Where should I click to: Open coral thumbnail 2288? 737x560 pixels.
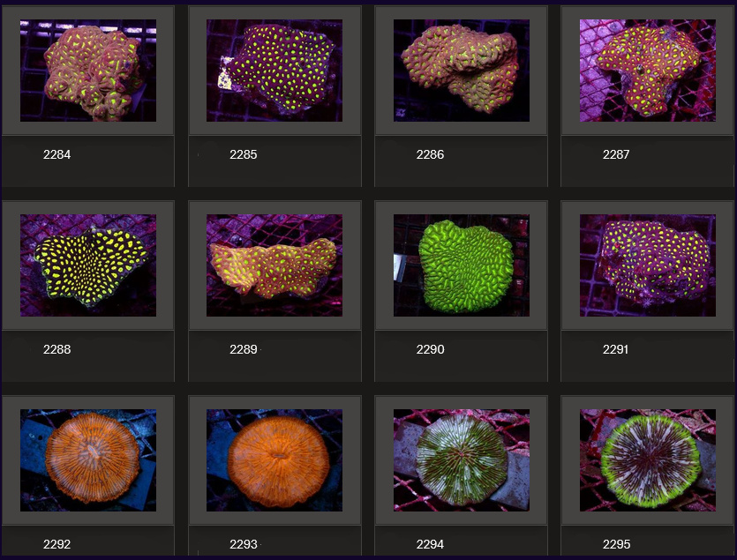pos(88,265)
